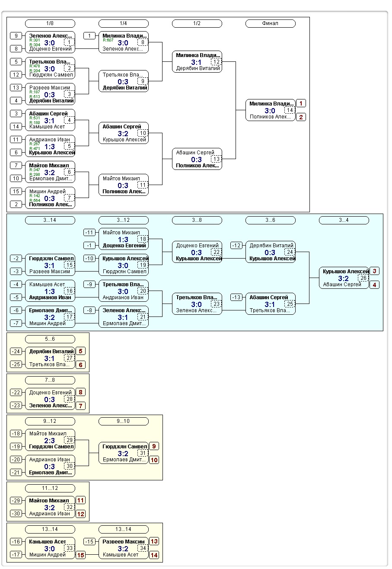This screenshot has width=392, height=569.
Task: Click the red place badge 10 in the 9...10 bracket
Action: 154,460
